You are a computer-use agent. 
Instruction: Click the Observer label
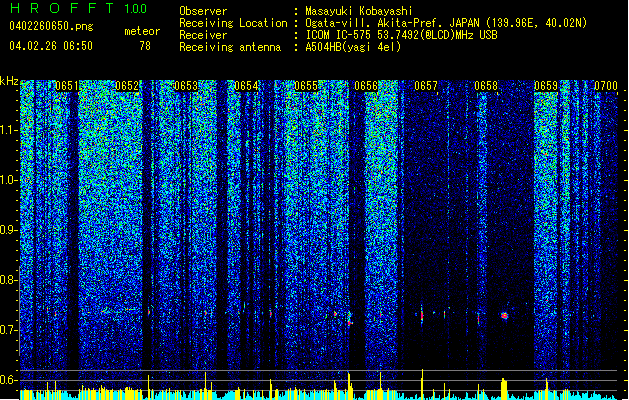[203, 11]
